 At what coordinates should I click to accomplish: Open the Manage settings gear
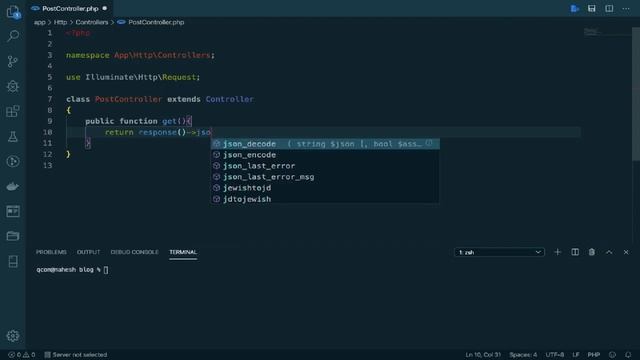pos(13,336)
